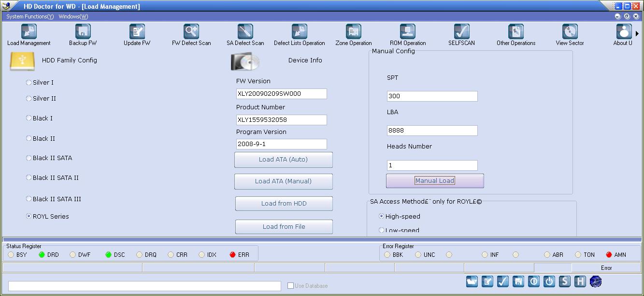The width and height of the screenshot is (644, 296).
Task: Open Other Operations tool
Action: (x=516, y=32)
